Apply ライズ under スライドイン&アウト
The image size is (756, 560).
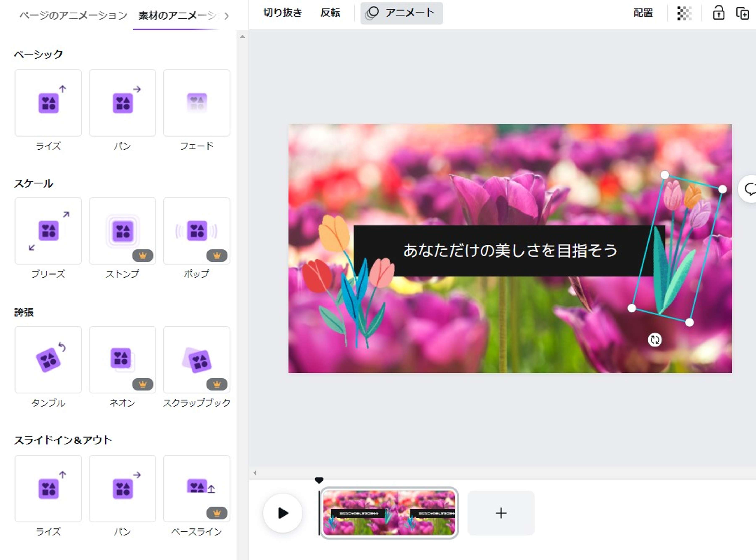tap(48, 488)
